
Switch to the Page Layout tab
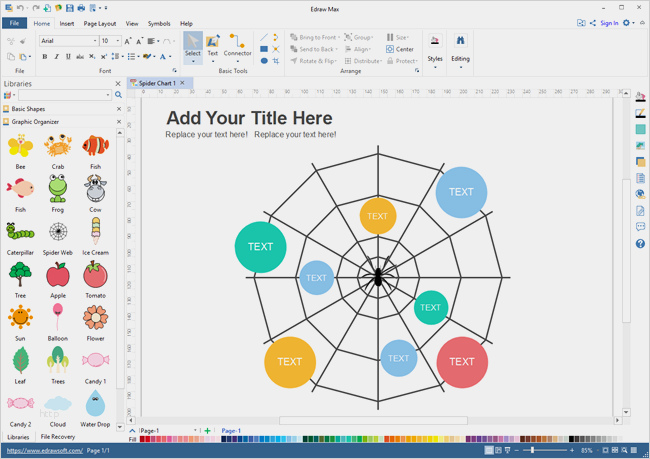coord(100,24)
